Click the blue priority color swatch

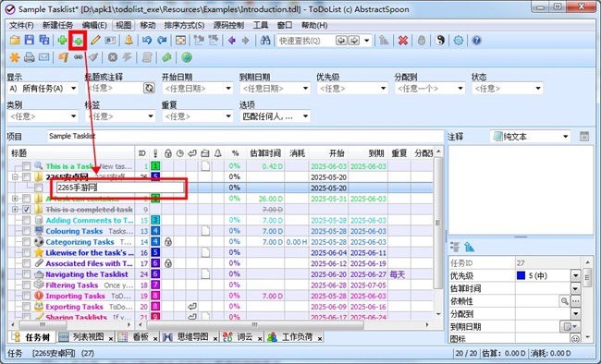tap(521, 275)
